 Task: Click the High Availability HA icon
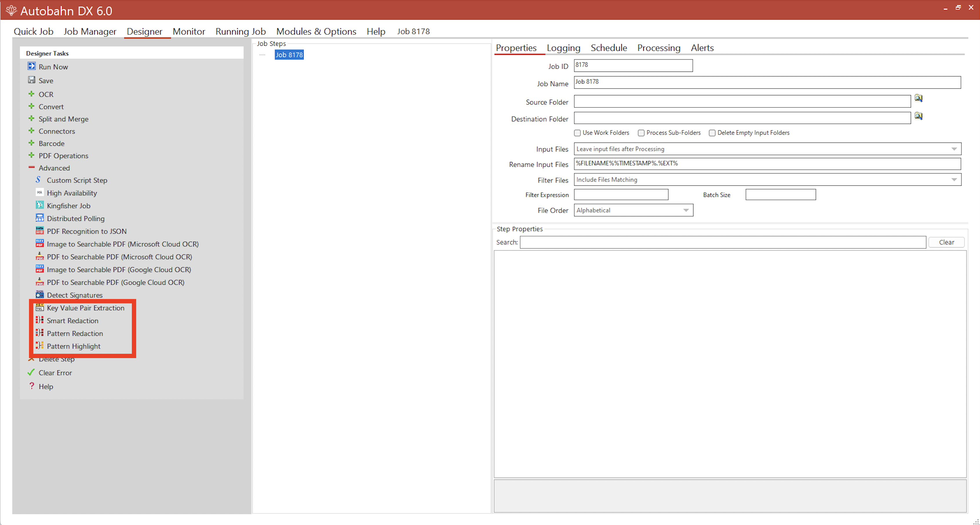40,192
